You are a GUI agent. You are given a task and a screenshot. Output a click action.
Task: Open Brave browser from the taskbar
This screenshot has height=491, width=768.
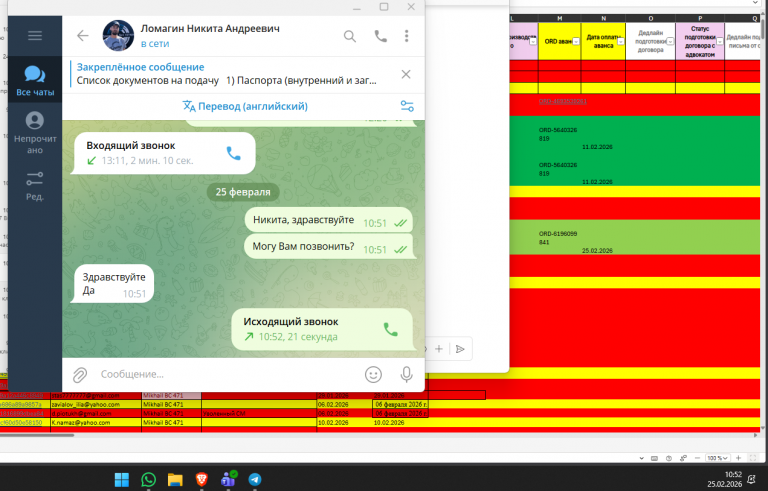[201, 479]
